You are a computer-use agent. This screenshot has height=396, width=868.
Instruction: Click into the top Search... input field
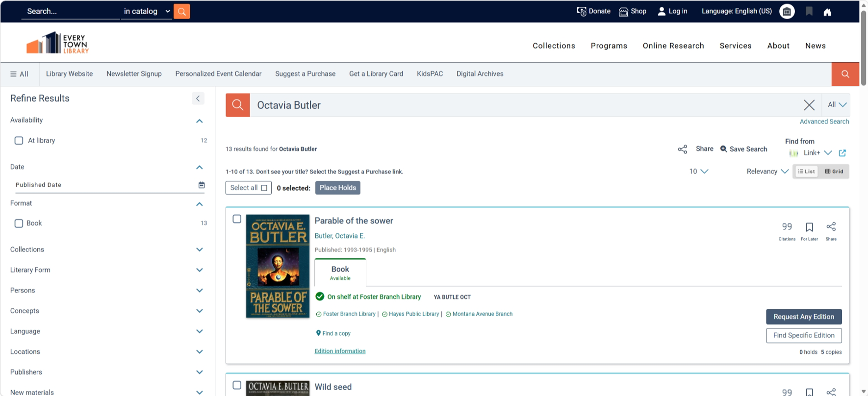pyautogui.click(x=71, y=11)
